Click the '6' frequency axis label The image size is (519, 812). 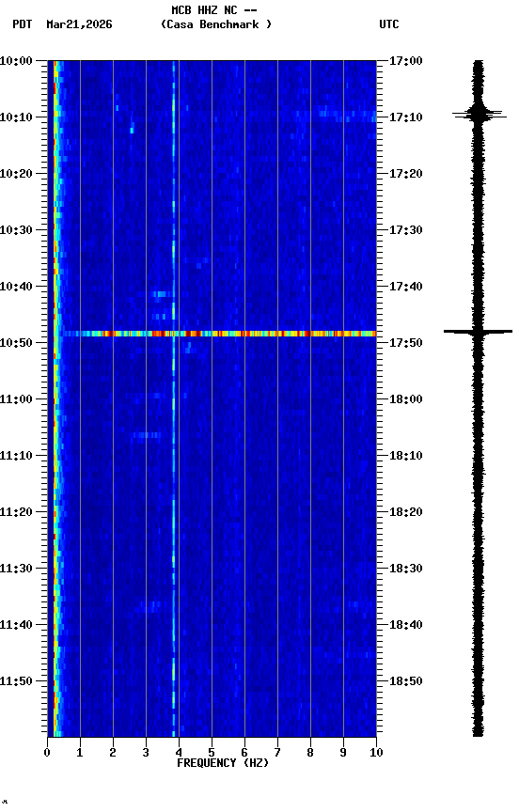[x=244, y=754]
